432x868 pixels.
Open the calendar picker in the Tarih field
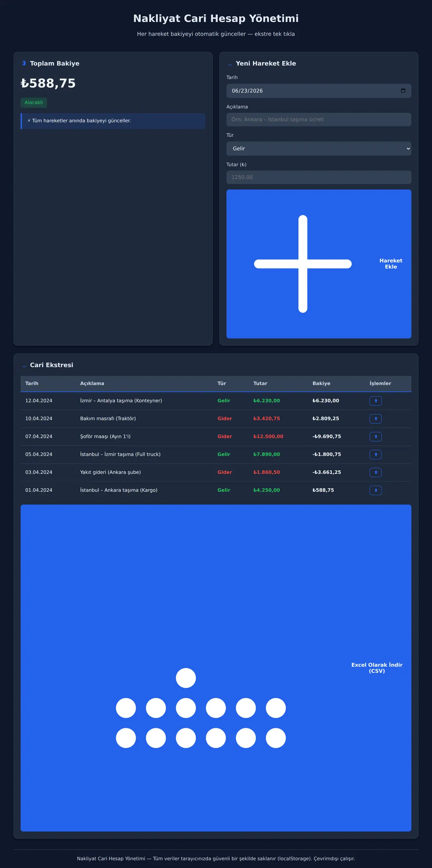403,91
